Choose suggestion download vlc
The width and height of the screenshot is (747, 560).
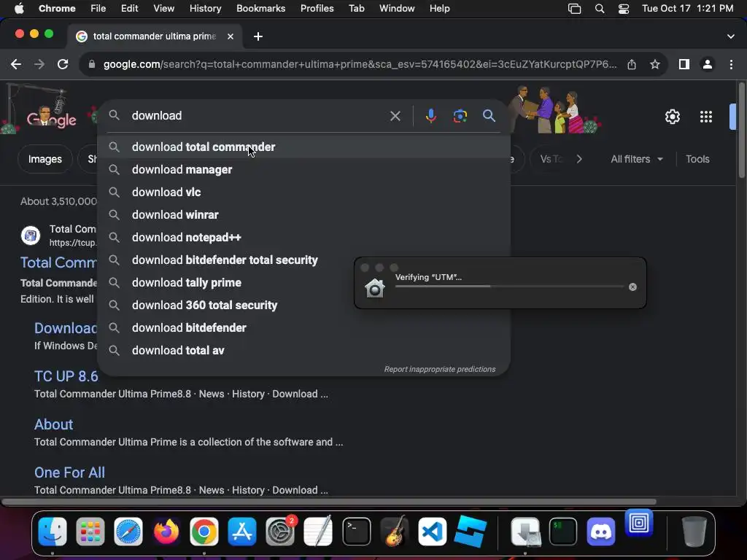[303, 192]
